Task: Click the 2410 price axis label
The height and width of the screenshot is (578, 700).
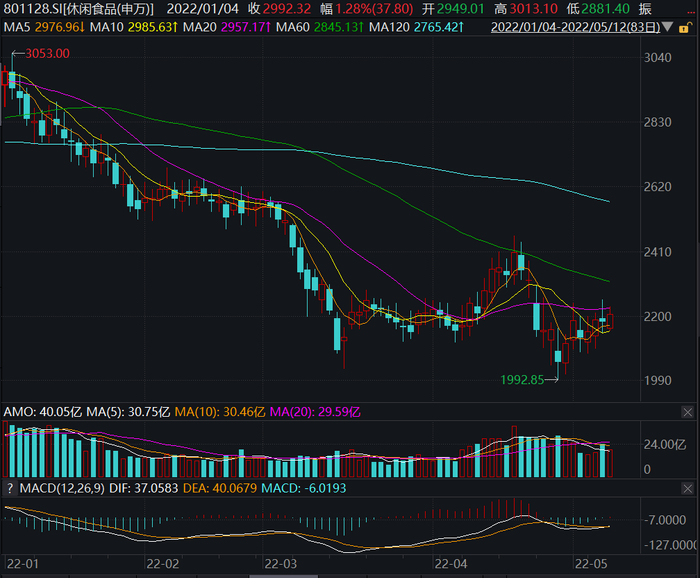Action: pyautogui.click(x=657, y=252)
